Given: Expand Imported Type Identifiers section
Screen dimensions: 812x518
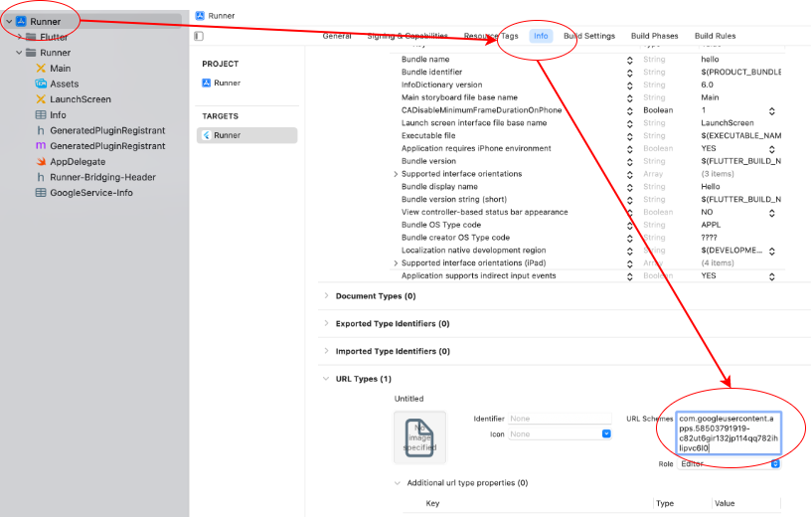Looking at the screenshot, I should (x=326, y=351).
